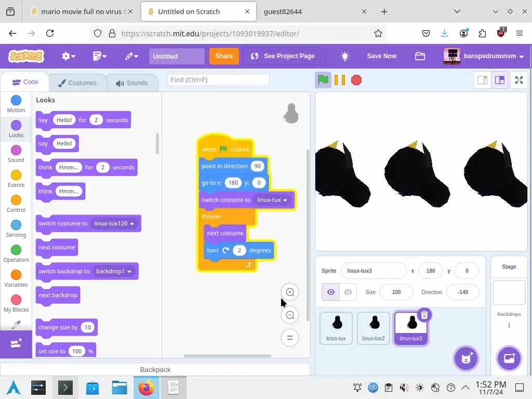Viewport: 532px width, 399px height.
Task: Delete the linux-tux3 sprite with trash icon
Action: (424, 315)
